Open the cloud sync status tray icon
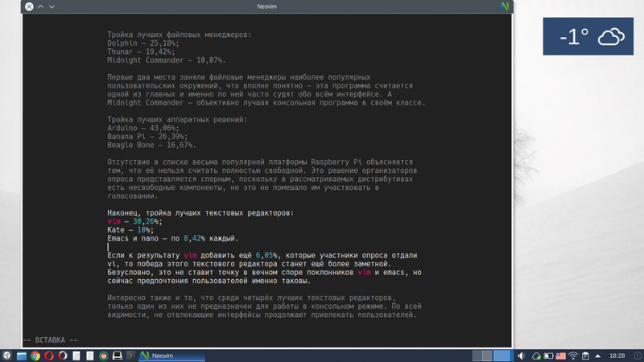The image size is (644, 362). pos(536,356)
